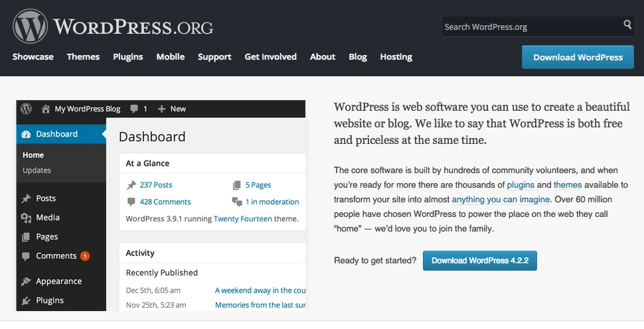Click the home icon beside My WordPress Blog
The image size is (644, 329).
point(46,109)
